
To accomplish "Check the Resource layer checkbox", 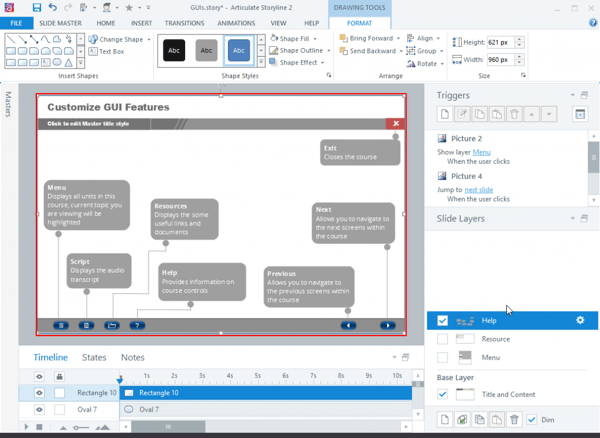I will click(x=442, y=339).
